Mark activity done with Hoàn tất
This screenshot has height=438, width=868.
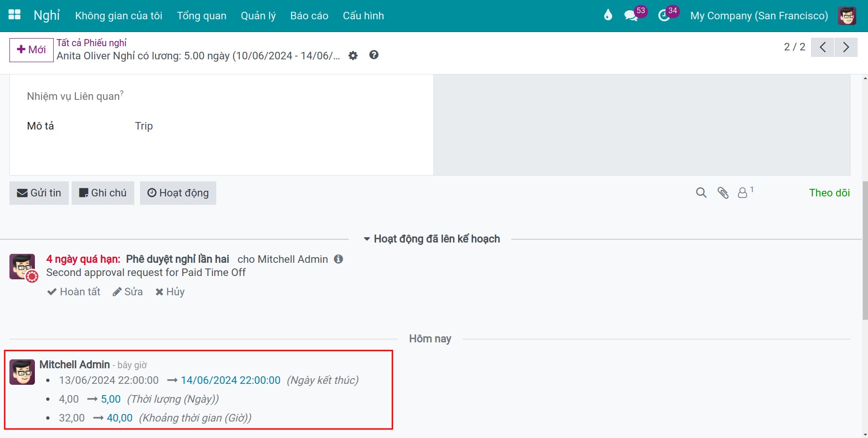[74, 292]
